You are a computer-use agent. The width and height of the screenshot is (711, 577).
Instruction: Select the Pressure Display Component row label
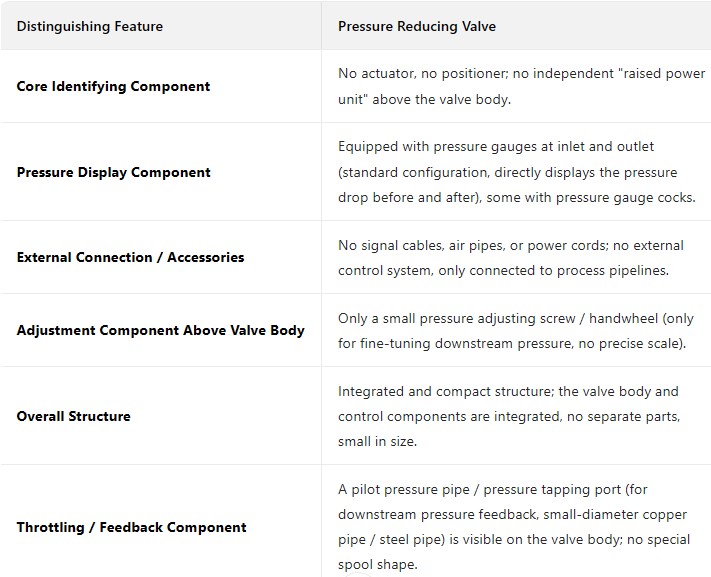(113, 172)
